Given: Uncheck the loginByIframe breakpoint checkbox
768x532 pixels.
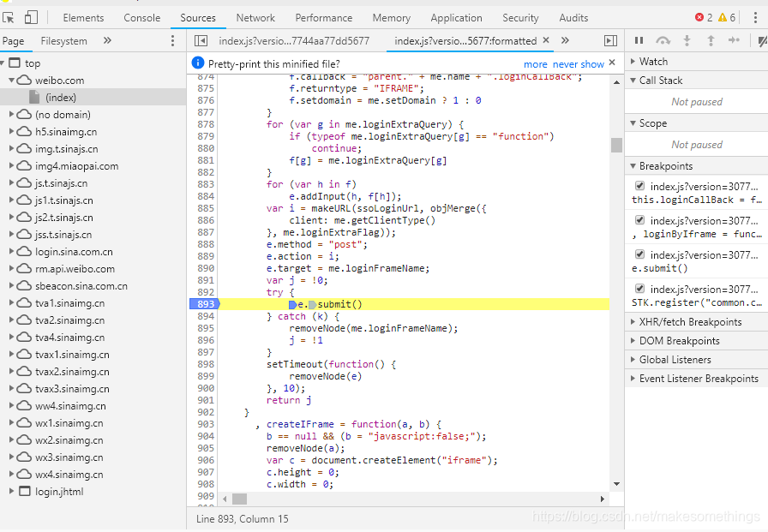Looking at the screenshot, I should click(639, 220).
